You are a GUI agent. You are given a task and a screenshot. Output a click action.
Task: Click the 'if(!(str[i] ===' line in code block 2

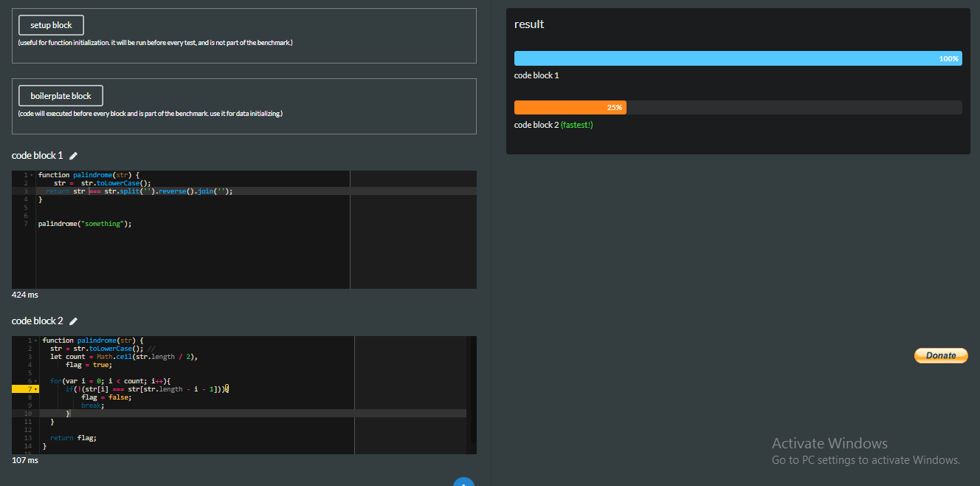coord(148,389)
